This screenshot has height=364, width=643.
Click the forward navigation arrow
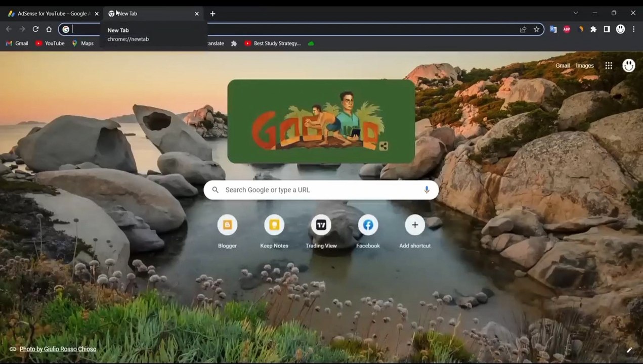pyautogui.click(x=22, y=29)
